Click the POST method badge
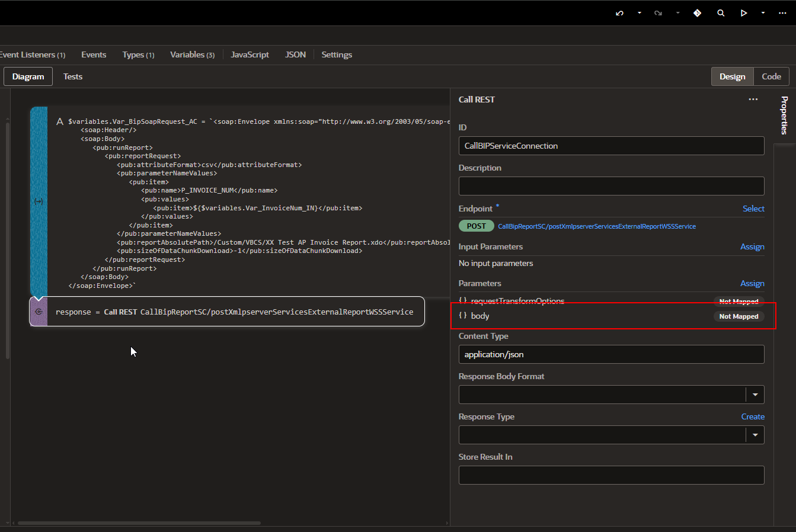The width and height of the screenshot is (796, 532). coord(476,226)
